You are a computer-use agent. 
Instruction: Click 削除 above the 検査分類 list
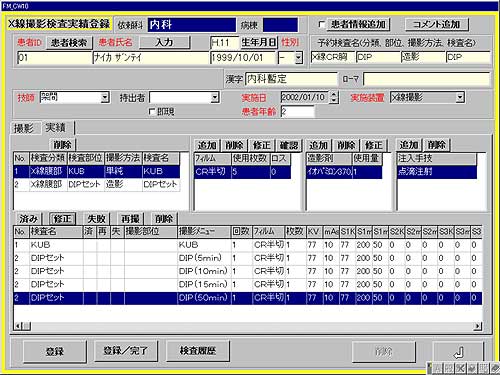(x=63, y=145)
